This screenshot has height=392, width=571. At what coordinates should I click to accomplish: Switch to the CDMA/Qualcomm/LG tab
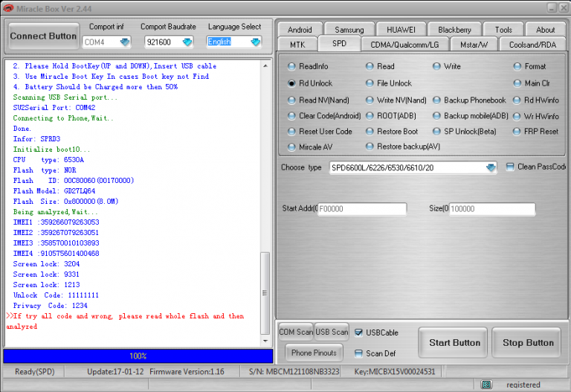click(404, 45)
